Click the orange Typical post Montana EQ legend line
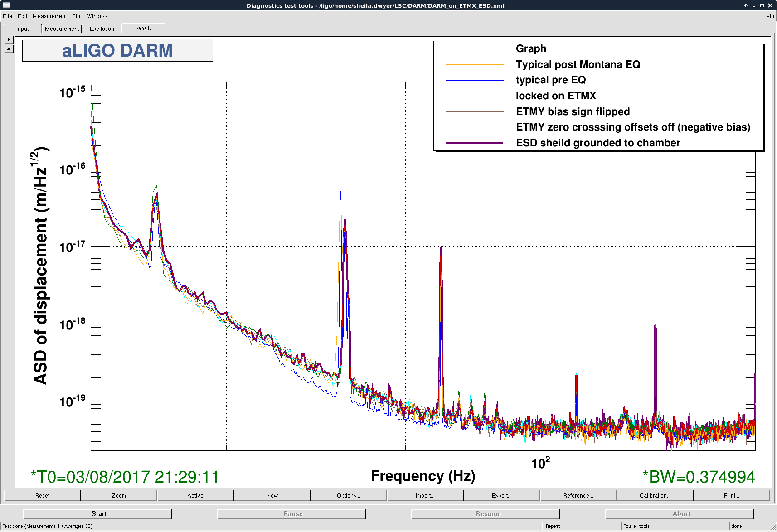The width and height of the screenshot is (777, 532). coord(474,65)
